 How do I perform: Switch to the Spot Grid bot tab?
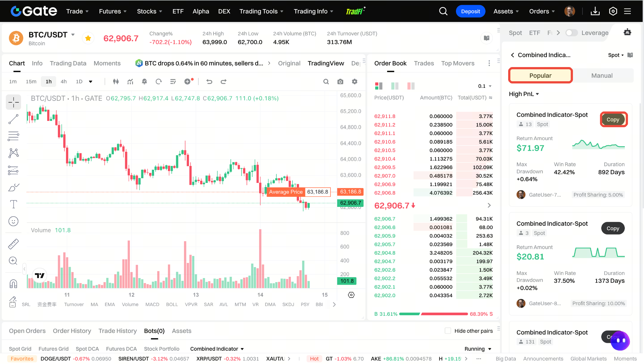(20, 349)
